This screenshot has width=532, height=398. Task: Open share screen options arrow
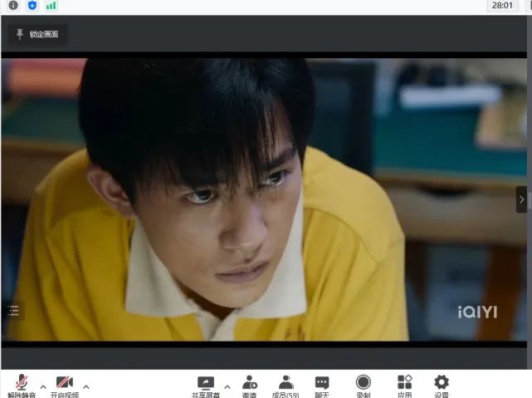click(227, 386)
